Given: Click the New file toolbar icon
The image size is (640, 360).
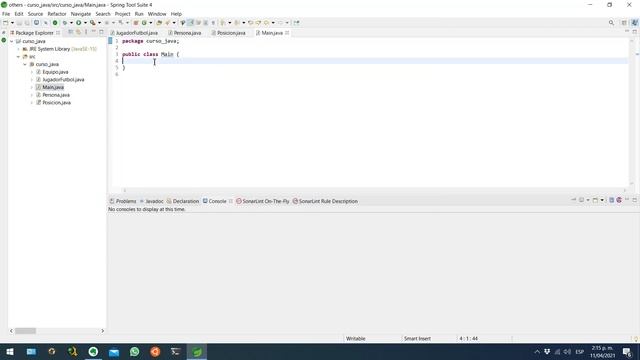Looking at the screenshot, I should [x=6, y=23].
